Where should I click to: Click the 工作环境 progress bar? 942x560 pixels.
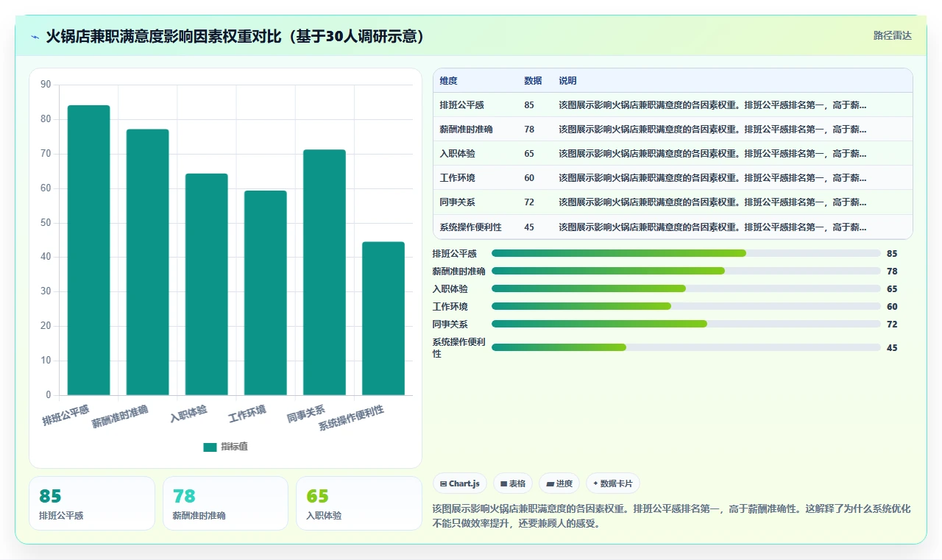[x=686, y=306]
